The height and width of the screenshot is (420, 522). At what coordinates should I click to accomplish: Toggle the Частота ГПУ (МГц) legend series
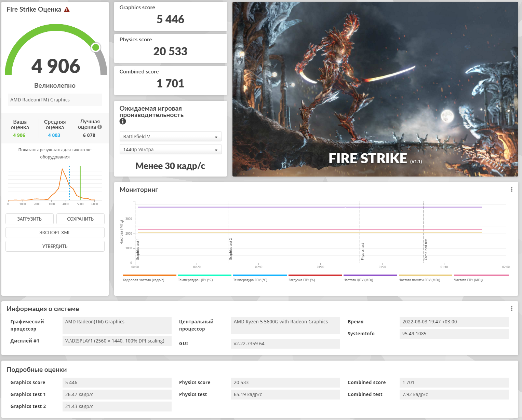point(481,278)
